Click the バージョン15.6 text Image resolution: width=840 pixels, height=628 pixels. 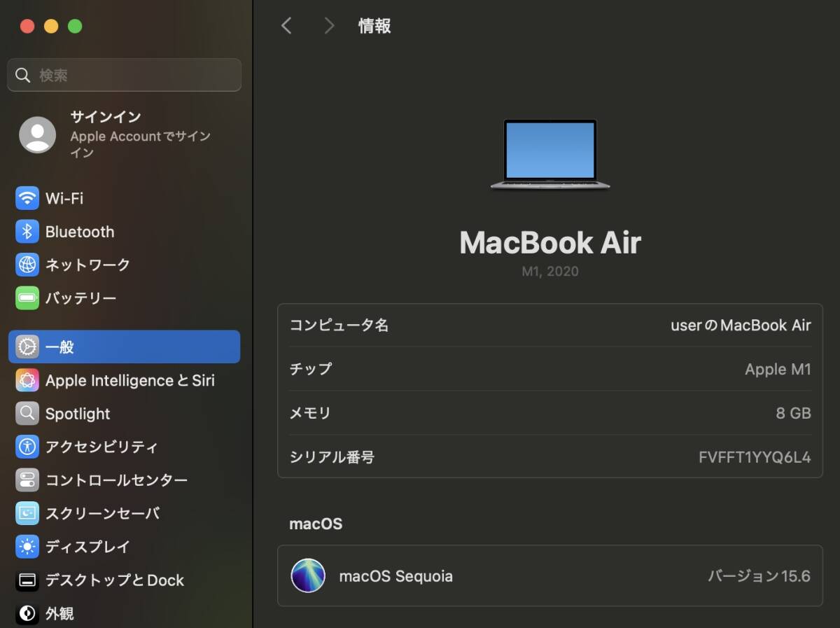pyautogui.click(x=759, y=576)
